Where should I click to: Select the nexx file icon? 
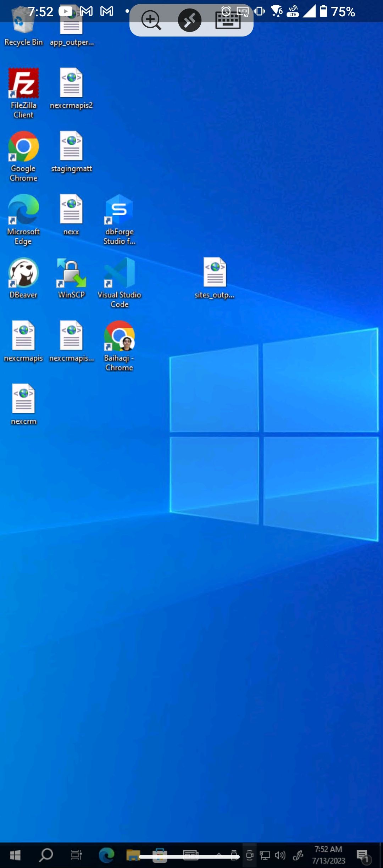(71, 215)
